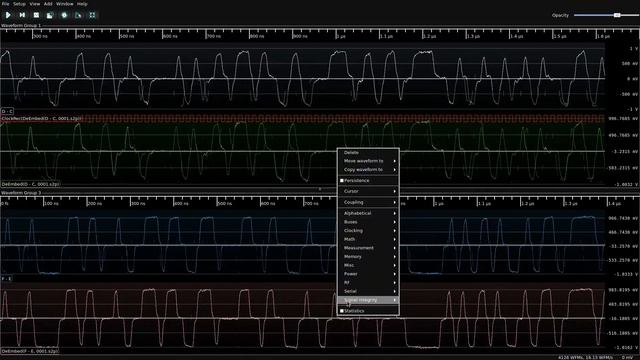Expand the Buses submenu

point(368,222)
